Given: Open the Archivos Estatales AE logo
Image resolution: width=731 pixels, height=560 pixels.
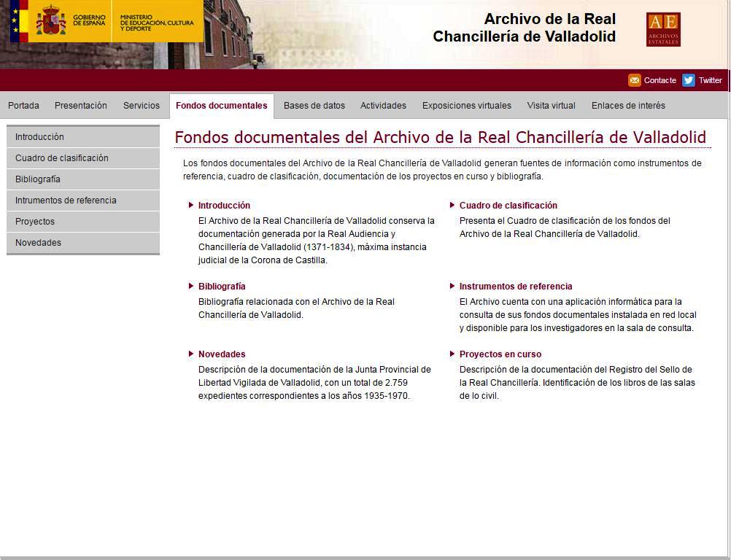Looking at the screenshot, I should (x=663, y=29).
